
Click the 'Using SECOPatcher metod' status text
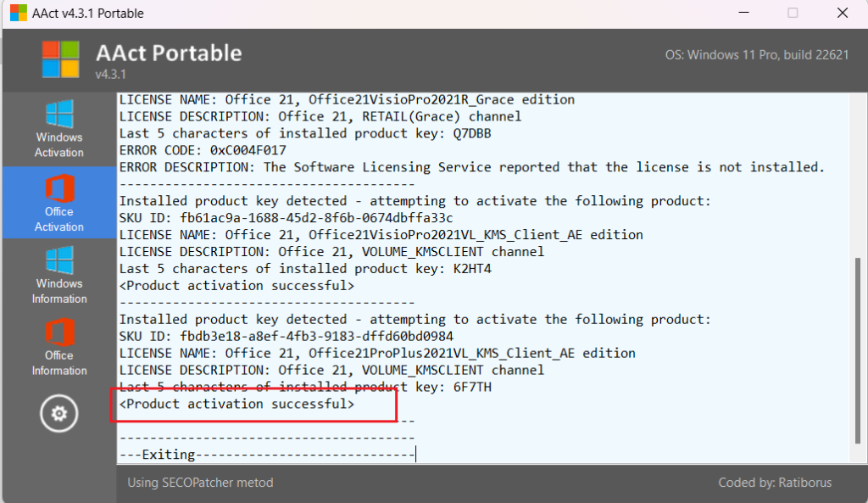(200, 483)
